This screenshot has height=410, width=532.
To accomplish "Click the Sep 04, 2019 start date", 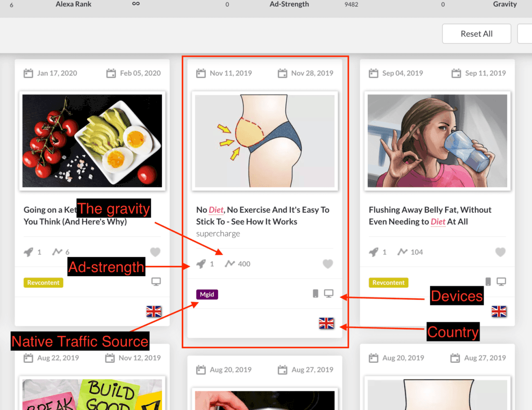I will [403, 73].
